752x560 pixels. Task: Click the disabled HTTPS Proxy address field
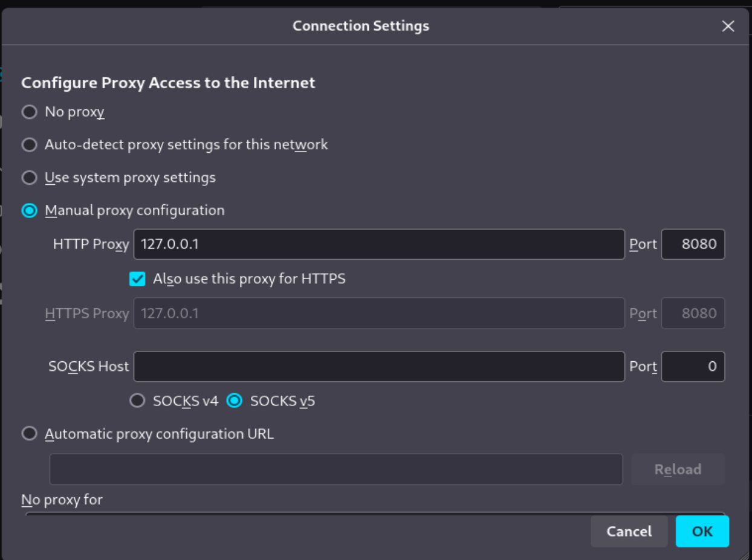379,314
